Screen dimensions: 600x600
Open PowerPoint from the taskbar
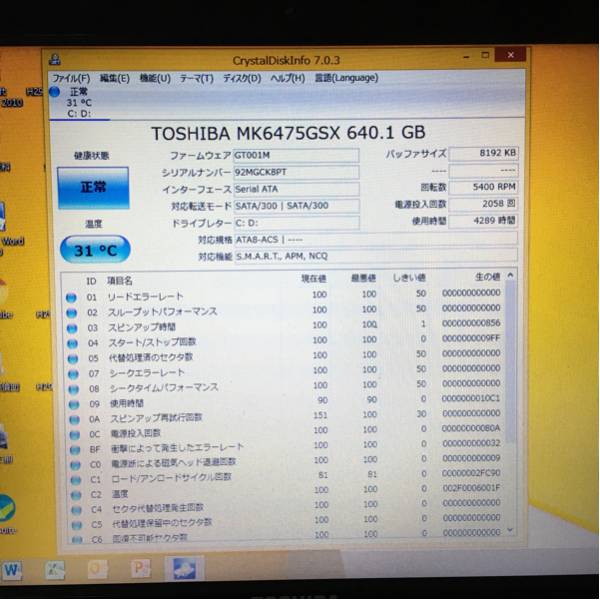click(140, 569)
